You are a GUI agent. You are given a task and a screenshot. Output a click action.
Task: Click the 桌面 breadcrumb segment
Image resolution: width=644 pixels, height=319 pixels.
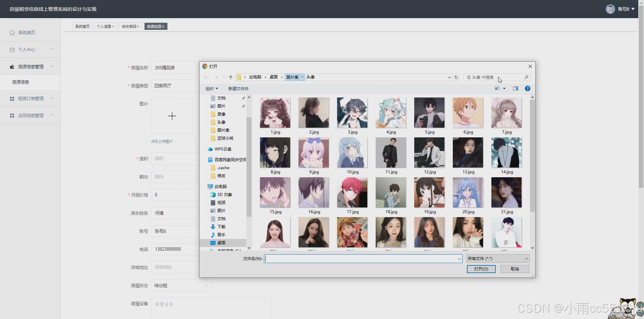click(274, 77)
